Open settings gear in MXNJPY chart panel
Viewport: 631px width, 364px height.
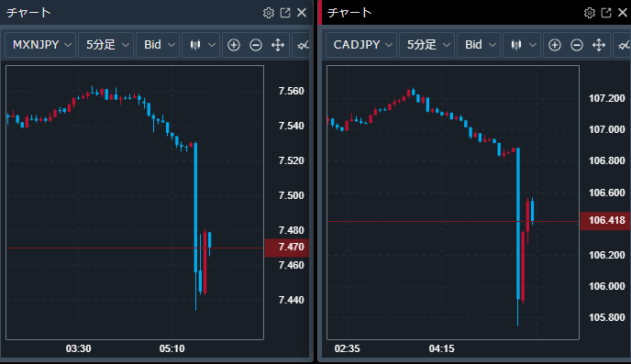(269, 13)
